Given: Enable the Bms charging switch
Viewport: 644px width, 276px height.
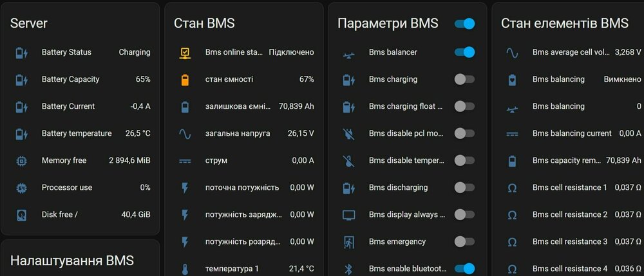Looking at the screenshot, I should [464, 79].
